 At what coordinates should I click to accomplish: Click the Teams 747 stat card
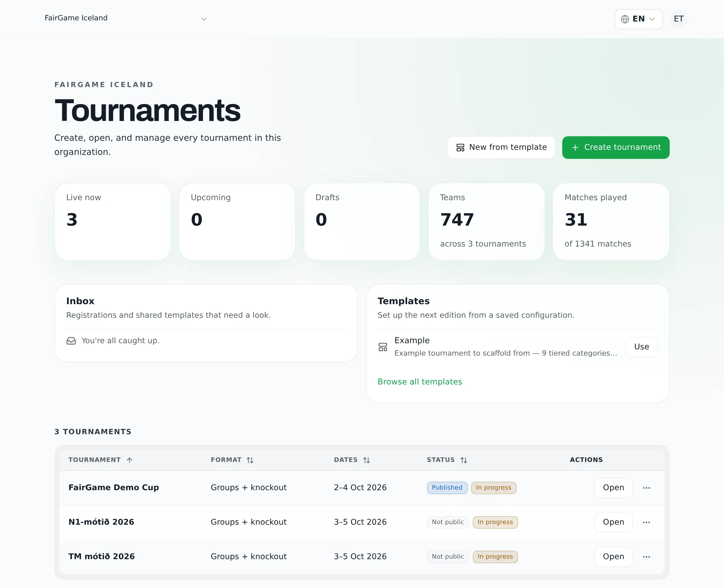point(486,222)
